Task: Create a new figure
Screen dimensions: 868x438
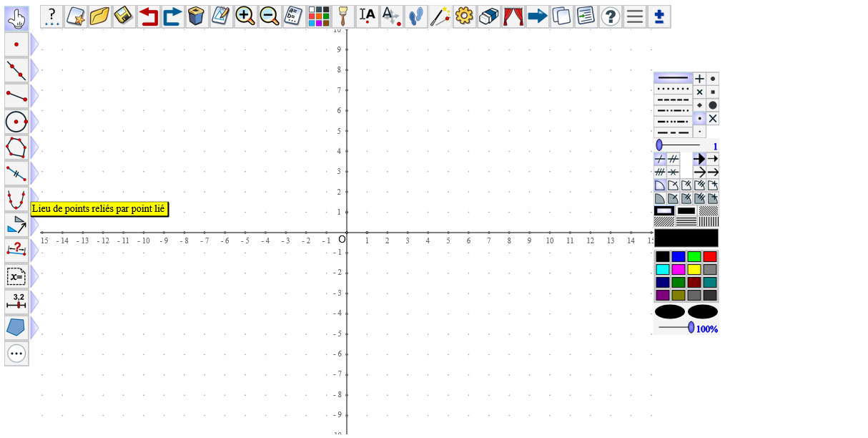Action: pos(76,16)
